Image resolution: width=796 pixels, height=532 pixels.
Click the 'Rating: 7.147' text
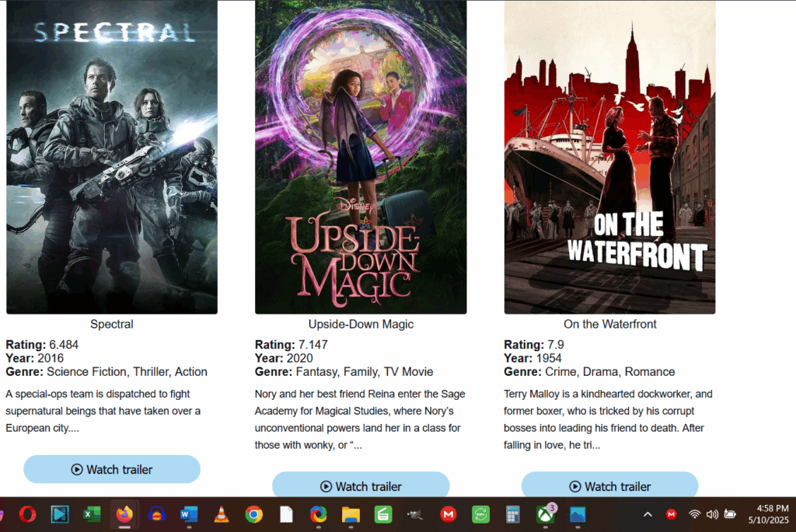point(292,345)
